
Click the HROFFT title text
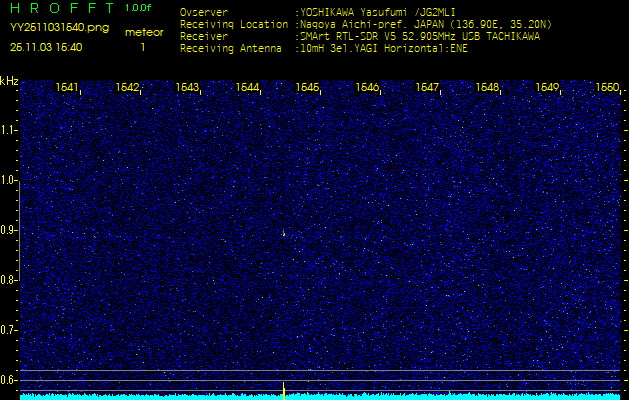pos(62,8)
